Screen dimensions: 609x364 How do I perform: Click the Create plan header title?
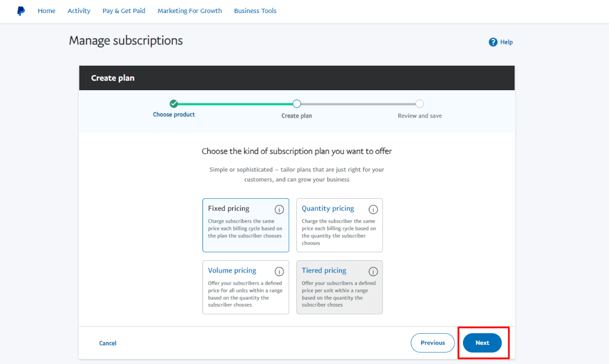(113, 78)
